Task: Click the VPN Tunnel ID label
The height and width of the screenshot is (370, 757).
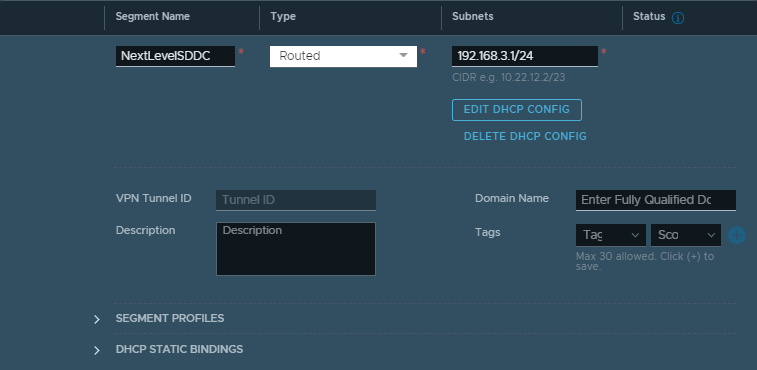Action: [154, 199]
